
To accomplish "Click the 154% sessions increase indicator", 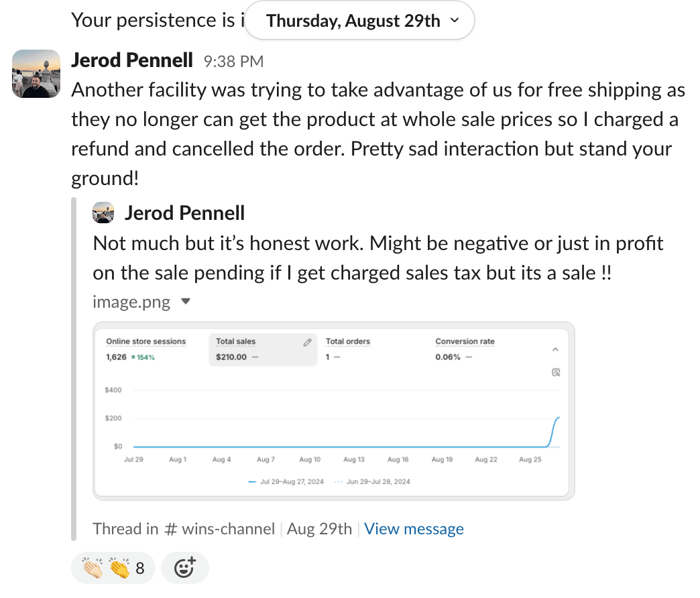I will pos(142,357).
